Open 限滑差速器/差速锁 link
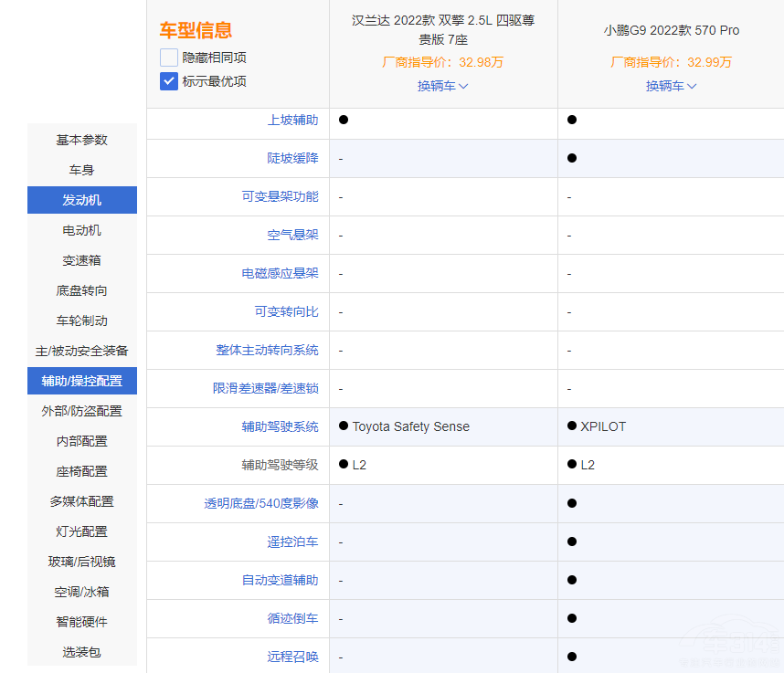The height and width of the screenshot is (673, 784). pyautogui.click(x=265, y=388)
